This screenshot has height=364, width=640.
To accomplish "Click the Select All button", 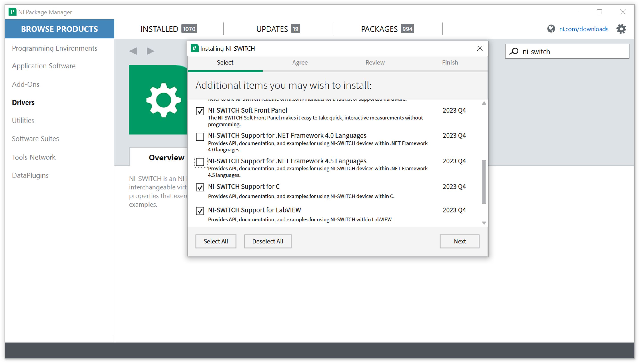I will coord(216,241).
